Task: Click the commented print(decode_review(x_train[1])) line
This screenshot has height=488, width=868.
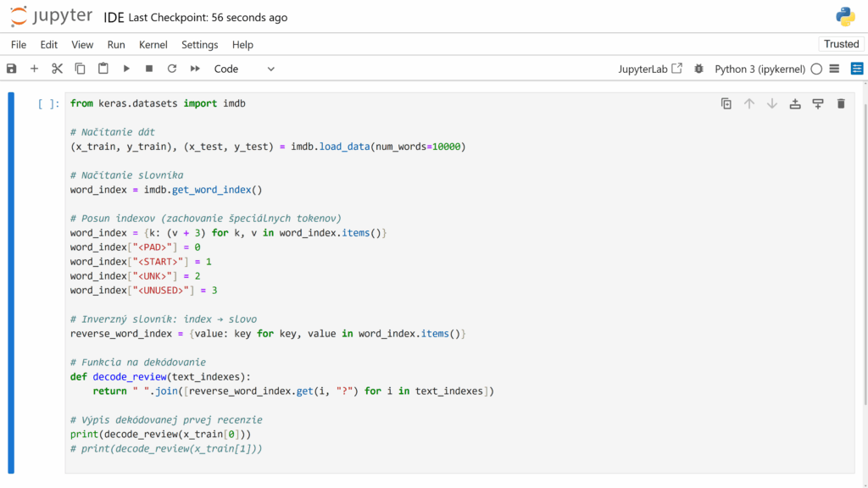Action: (x=166, y=449)
